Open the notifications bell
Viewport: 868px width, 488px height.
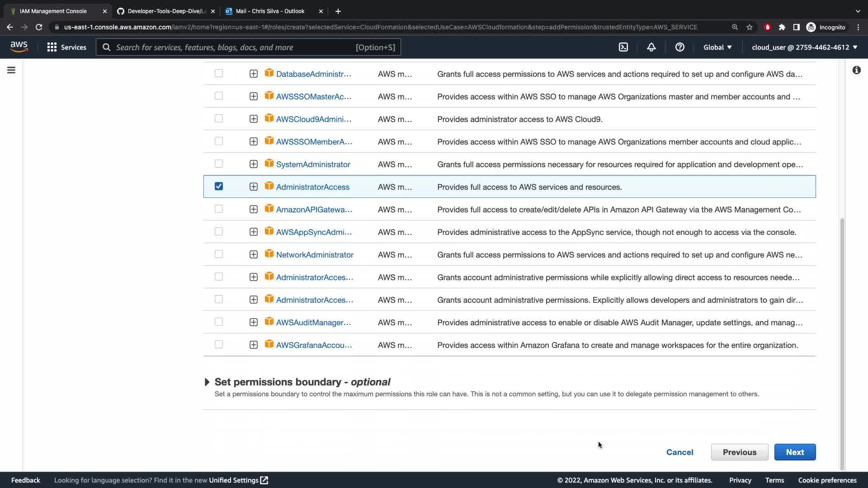(x=651, y=47)
